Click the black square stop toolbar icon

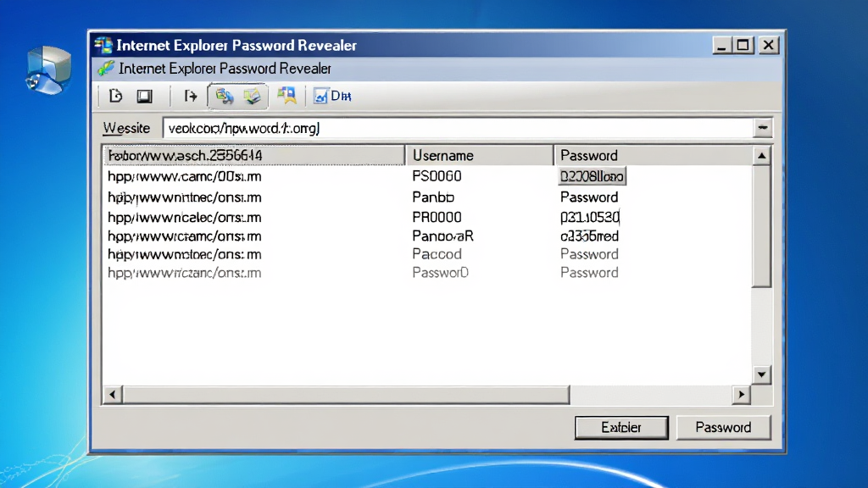coord(144,97)
